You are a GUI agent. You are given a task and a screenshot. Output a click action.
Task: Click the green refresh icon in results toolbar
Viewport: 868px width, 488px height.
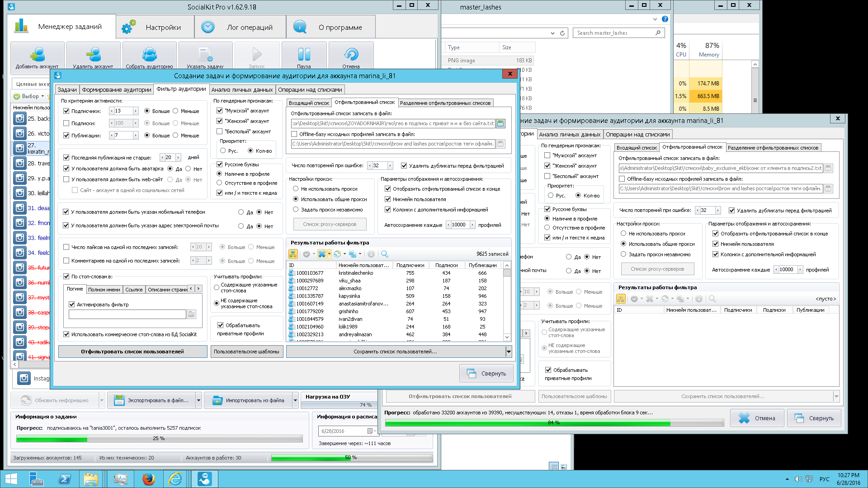337,254
